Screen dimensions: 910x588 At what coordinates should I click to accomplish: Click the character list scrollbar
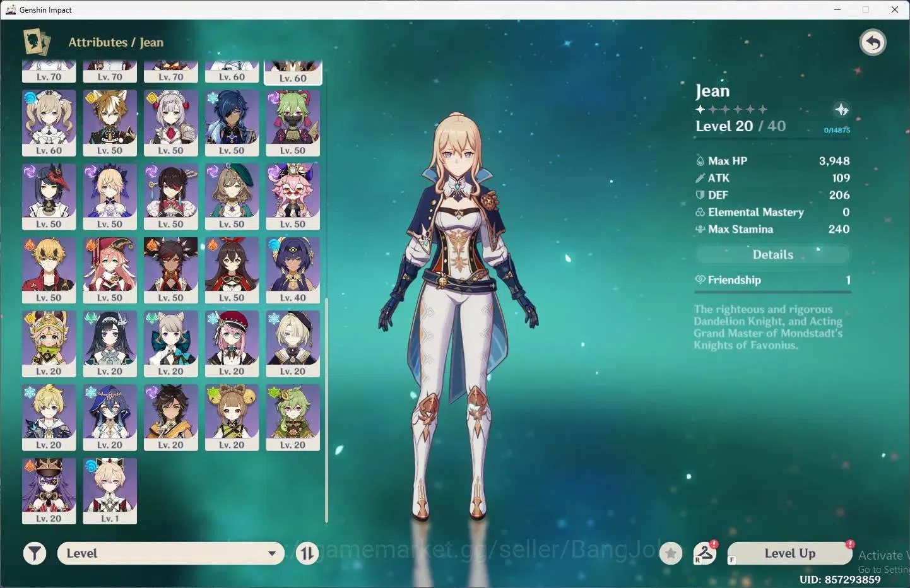(x=326, y=410)
